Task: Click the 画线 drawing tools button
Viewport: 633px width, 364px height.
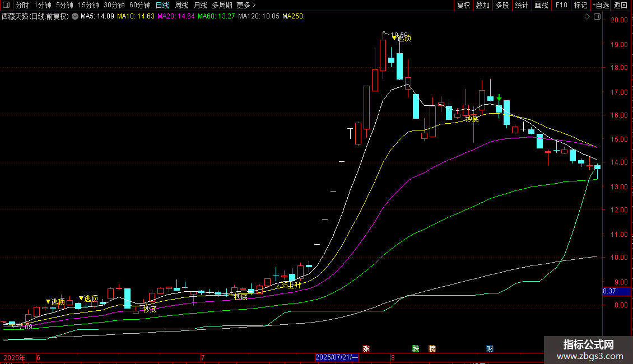Action: click(541, 5)
